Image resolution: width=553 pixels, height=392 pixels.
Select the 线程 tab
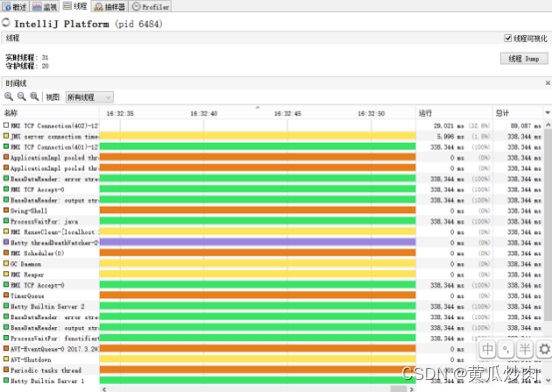[x=75, y=6]
